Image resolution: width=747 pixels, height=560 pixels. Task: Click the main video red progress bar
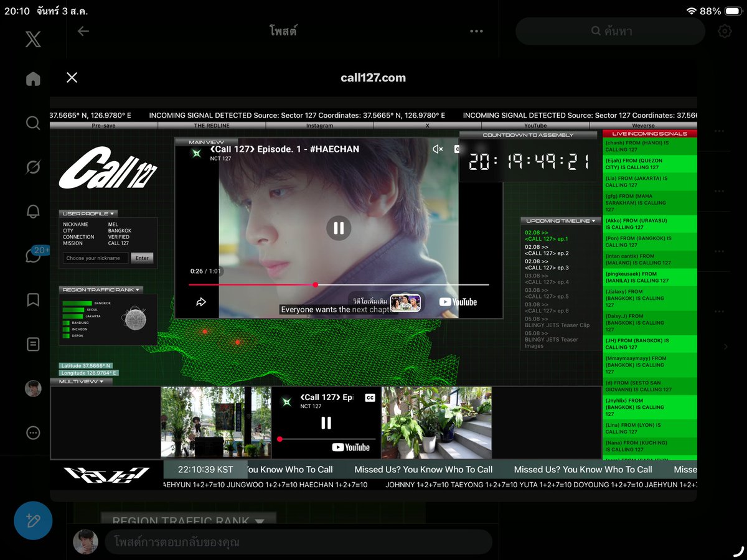339,284
